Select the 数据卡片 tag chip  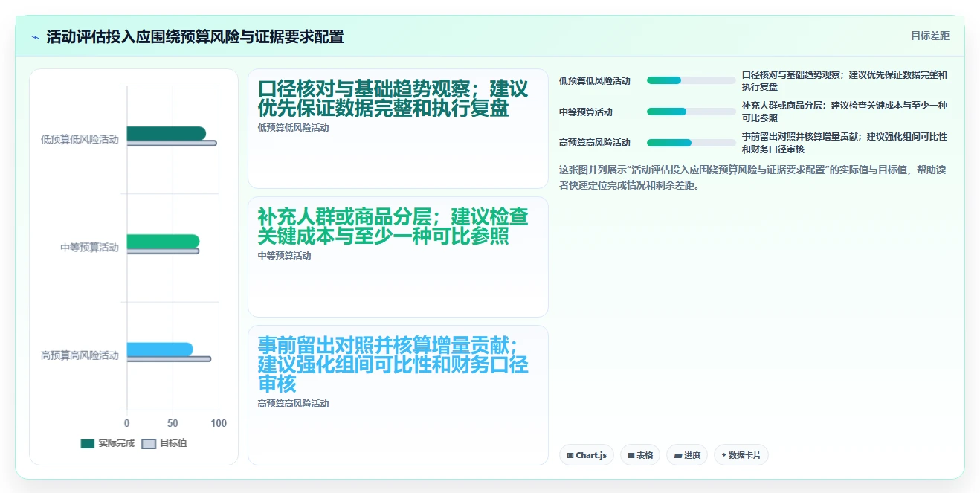click(741, 455)
